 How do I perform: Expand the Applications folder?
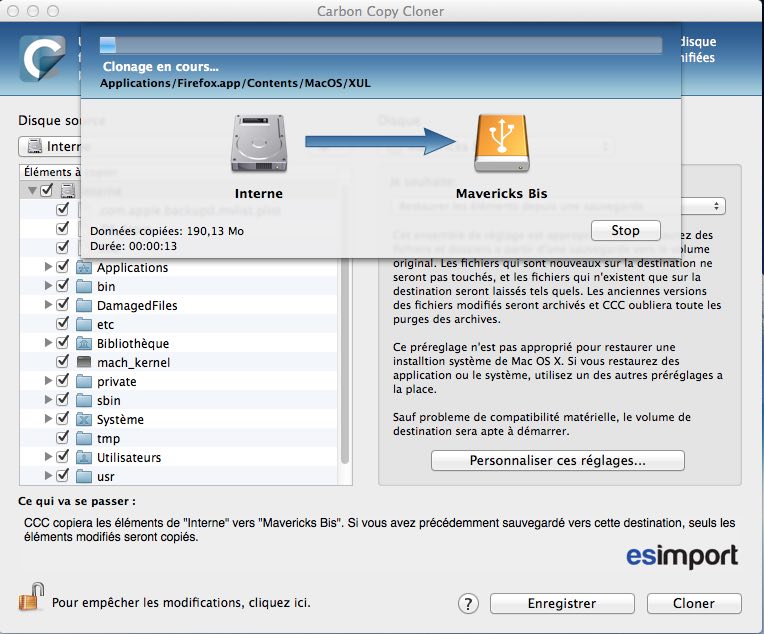48,267
